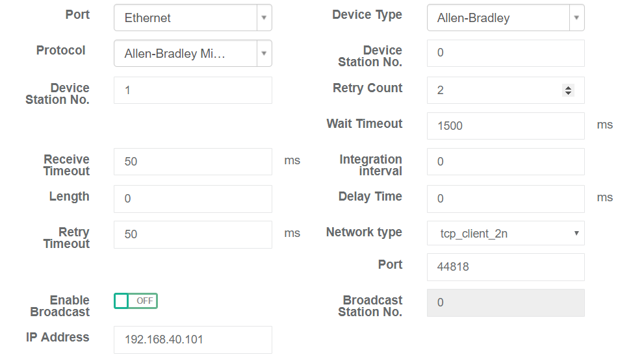Click the IP Address input field
Image resolution: width=644 pixels, height=359 pixels.
[192, 340]
